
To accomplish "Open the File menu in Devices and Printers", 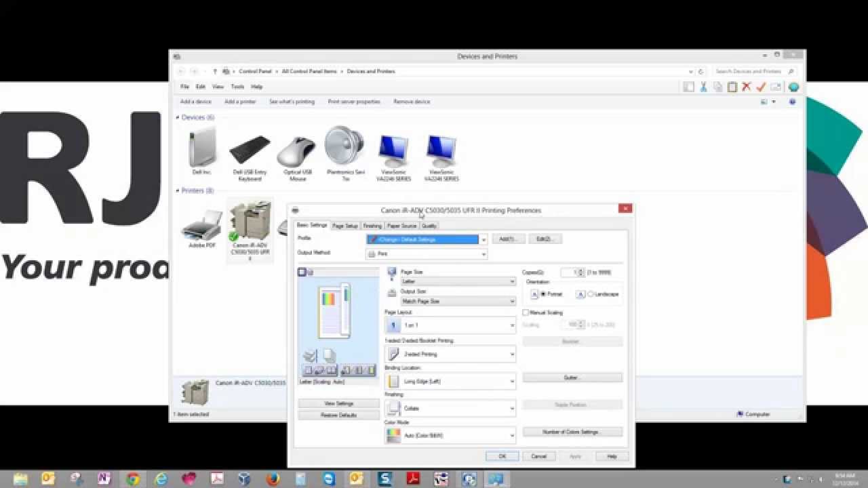I will (184, 87).
